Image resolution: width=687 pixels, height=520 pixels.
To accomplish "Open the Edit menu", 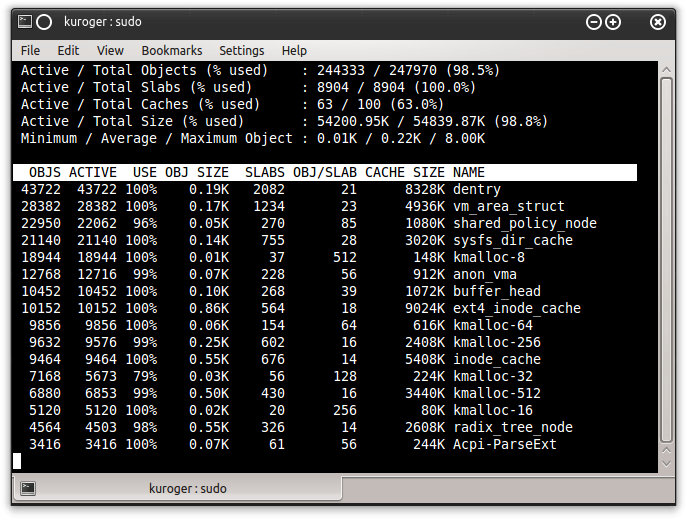I will [x=68, y=50].
